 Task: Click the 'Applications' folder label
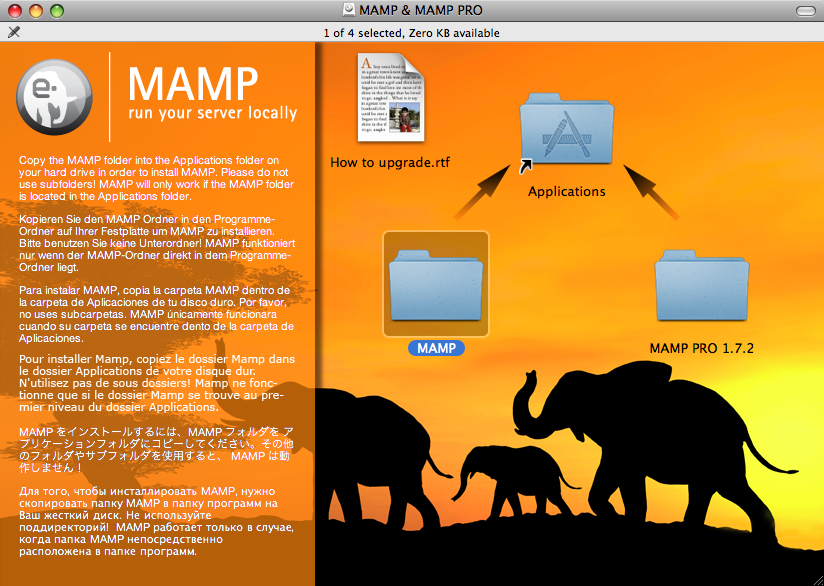566,191
